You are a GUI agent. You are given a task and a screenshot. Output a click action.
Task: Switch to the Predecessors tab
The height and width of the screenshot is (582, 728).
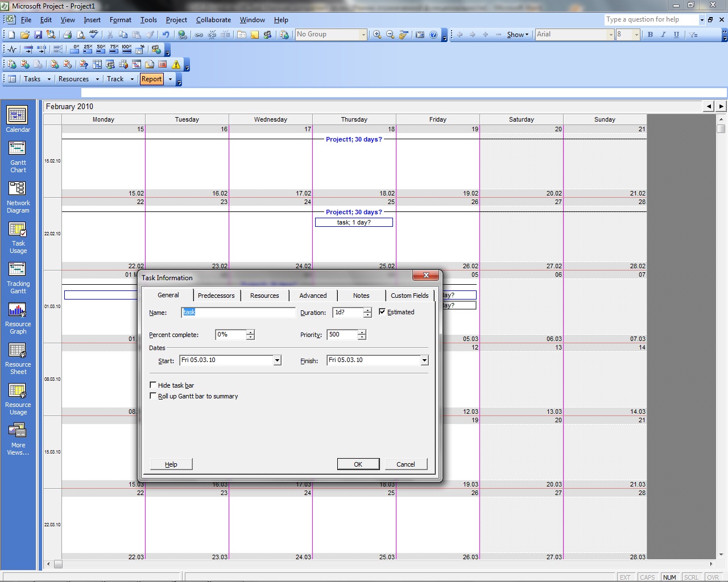point(216,296)
